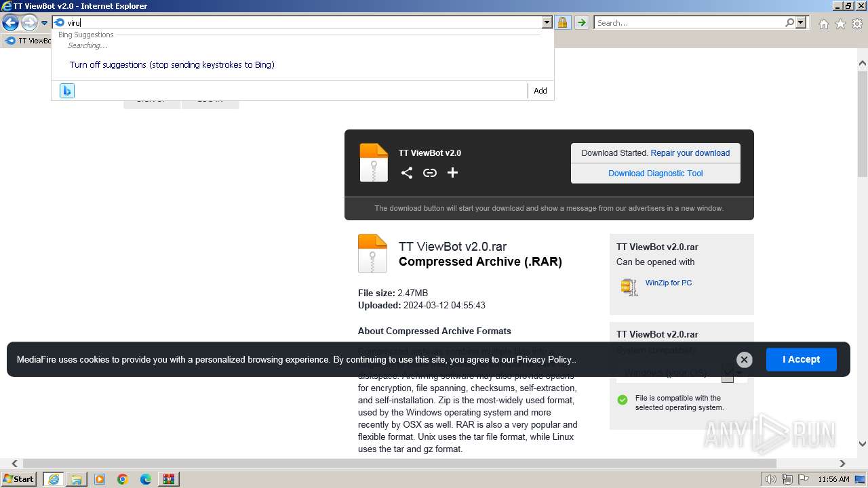Click the green Go arrow button
The height and width of the screenshot is (488, 868).
pos(581,22)
